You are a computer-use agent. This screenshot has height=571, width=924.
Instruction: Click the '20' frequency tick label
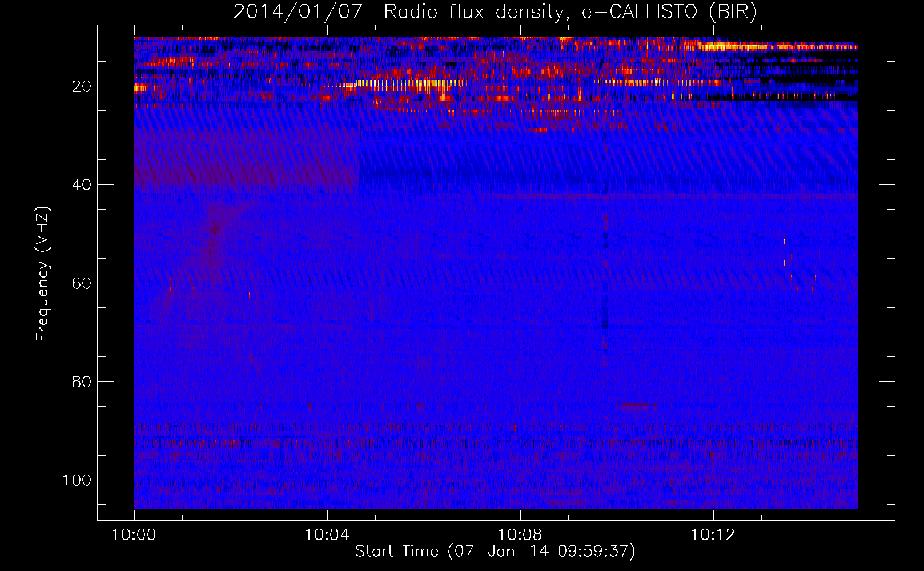(82, 86)
